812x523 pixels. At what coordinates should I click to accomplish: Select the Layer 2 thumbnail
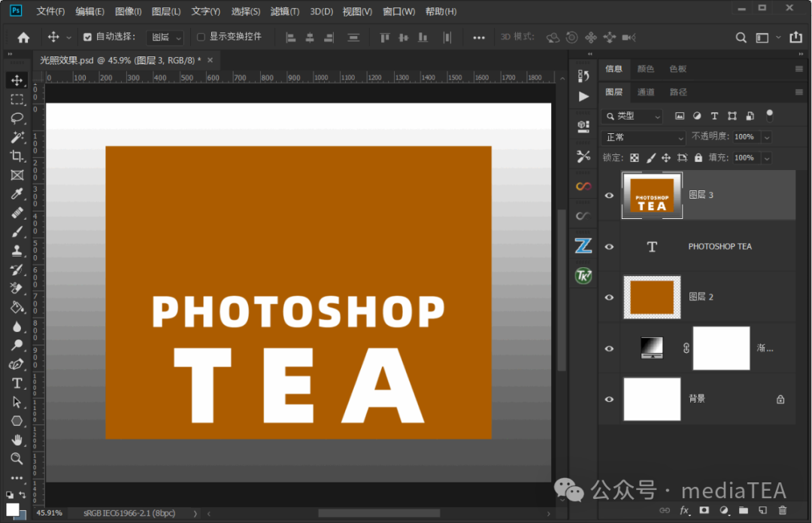pos(652,297)
